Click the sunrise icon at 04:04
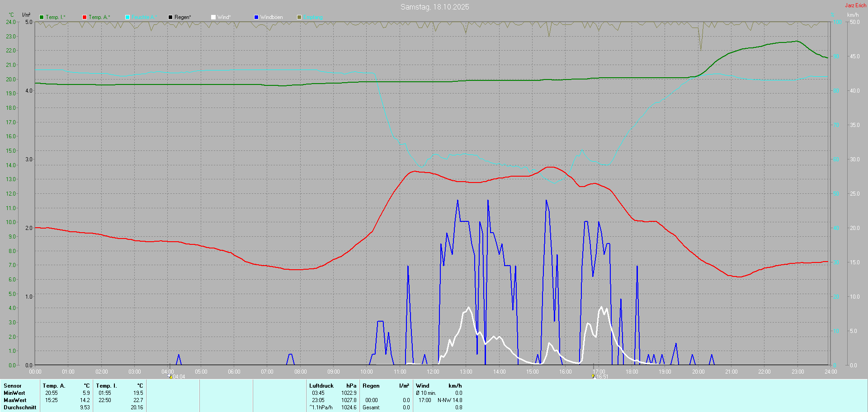Screen dimensions: 868x412 (170, 376)
